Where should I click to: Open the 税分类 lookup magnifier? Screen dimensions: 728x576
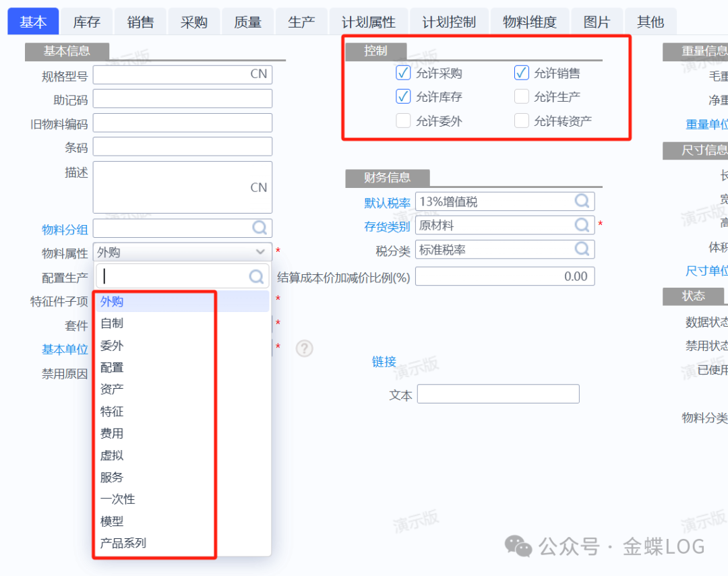(582, 249)
